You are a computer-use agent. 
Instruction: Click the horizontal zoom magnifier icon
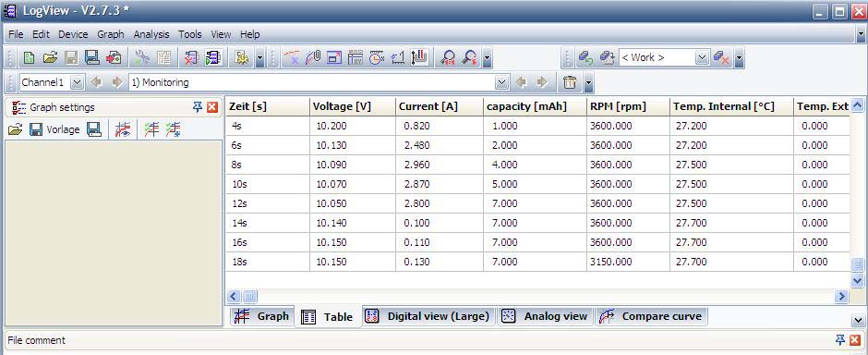(449, 57)
